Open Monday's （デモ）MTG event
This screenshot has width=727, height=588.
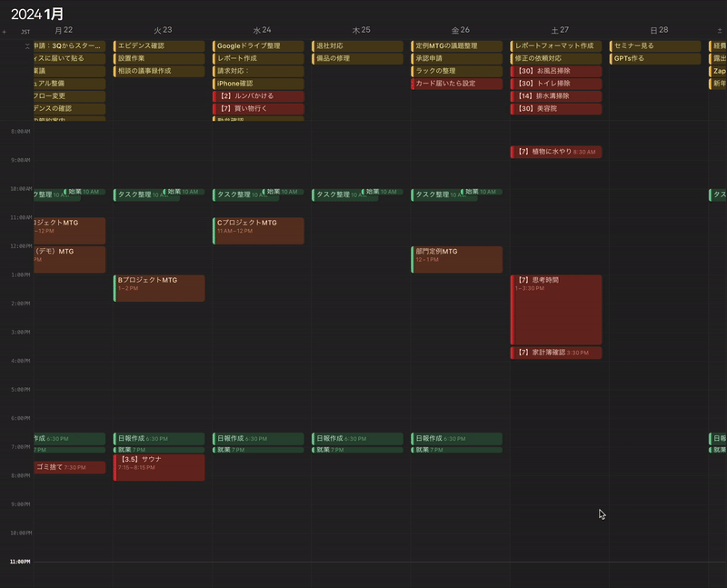[x=70, y=260]
